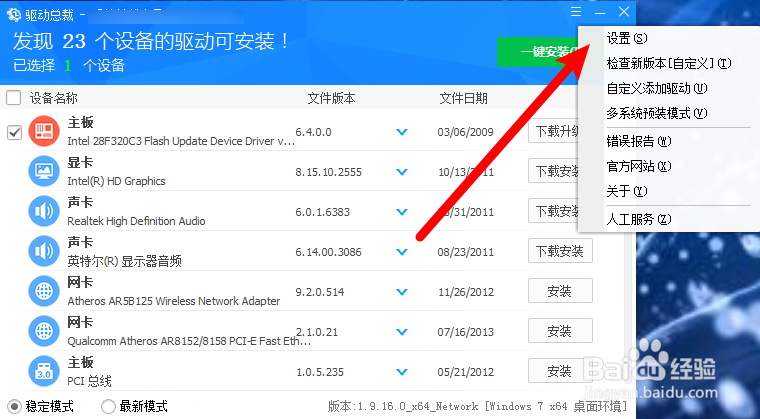Click the 设备名称 column header
The width and height of the screenshot is (760, 419).
(x=53, y=98)
